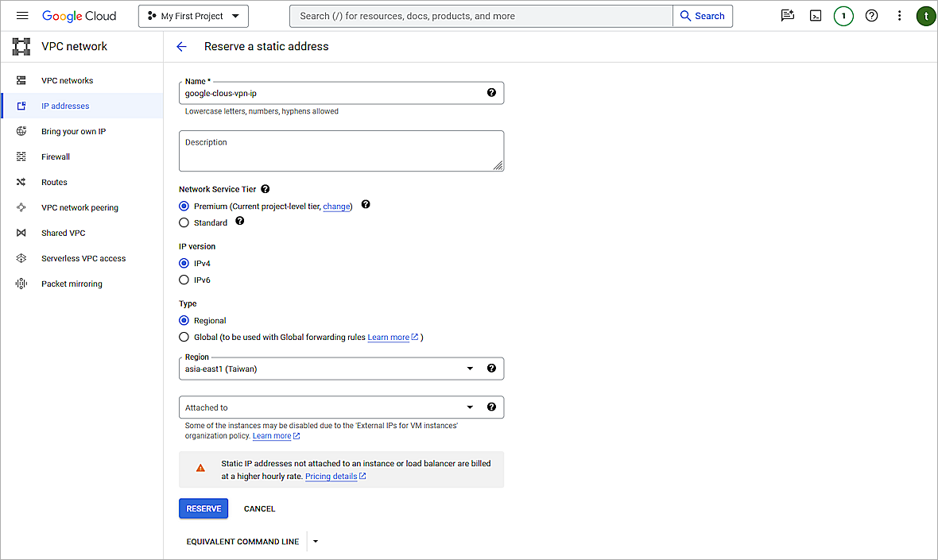This screenshot has height=560, width=938.
Task: Choose IPv6 as the IP version
Action: tap(184, 280)
